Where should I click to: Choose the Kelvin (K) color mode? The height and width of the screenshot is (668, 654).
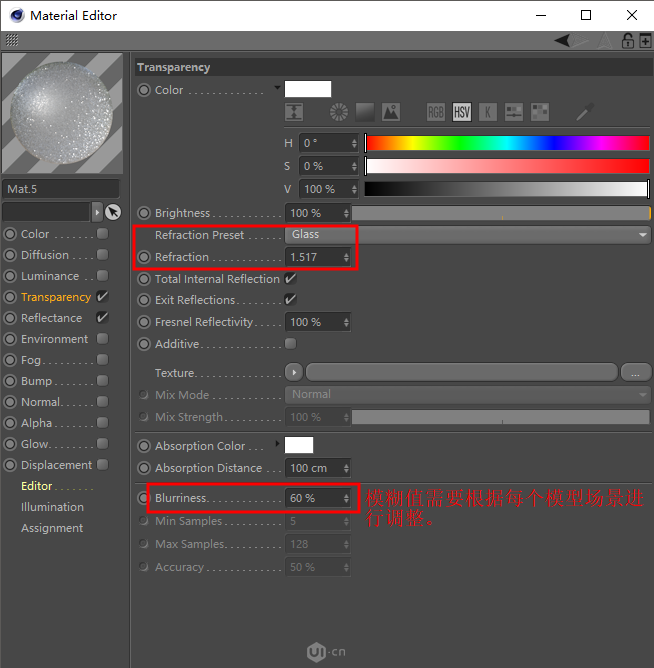(488, 112)
